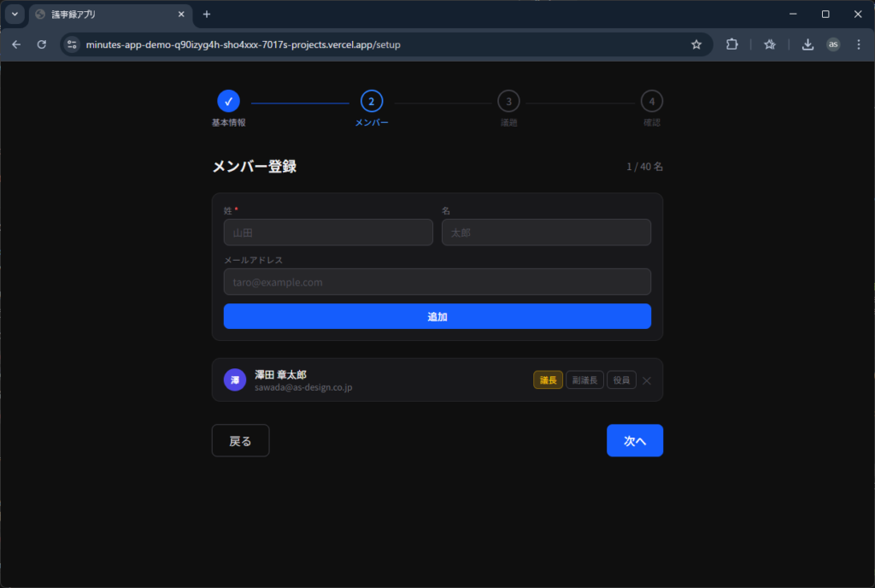Viewport: 875px width, 588px height.
Task: Click the 澤 member avatar icon
Action: click(x=235, y=380)
